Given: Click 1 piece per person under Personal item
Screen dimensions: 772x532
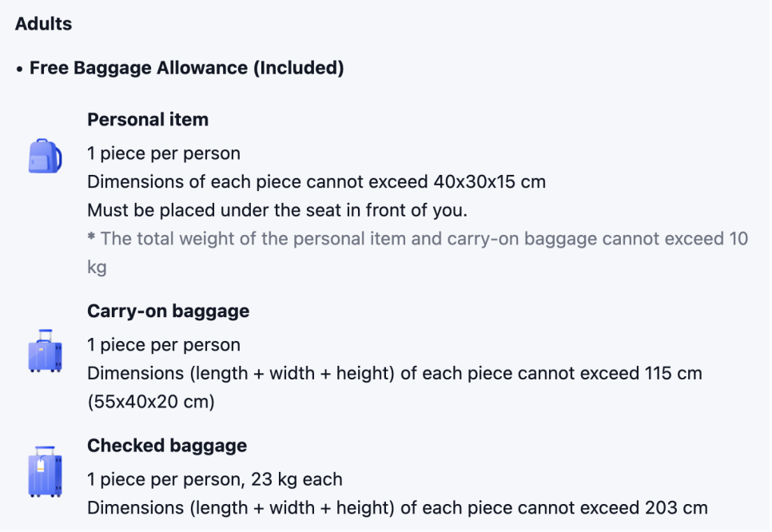Looking at the screenshot, I should [164, 153].
